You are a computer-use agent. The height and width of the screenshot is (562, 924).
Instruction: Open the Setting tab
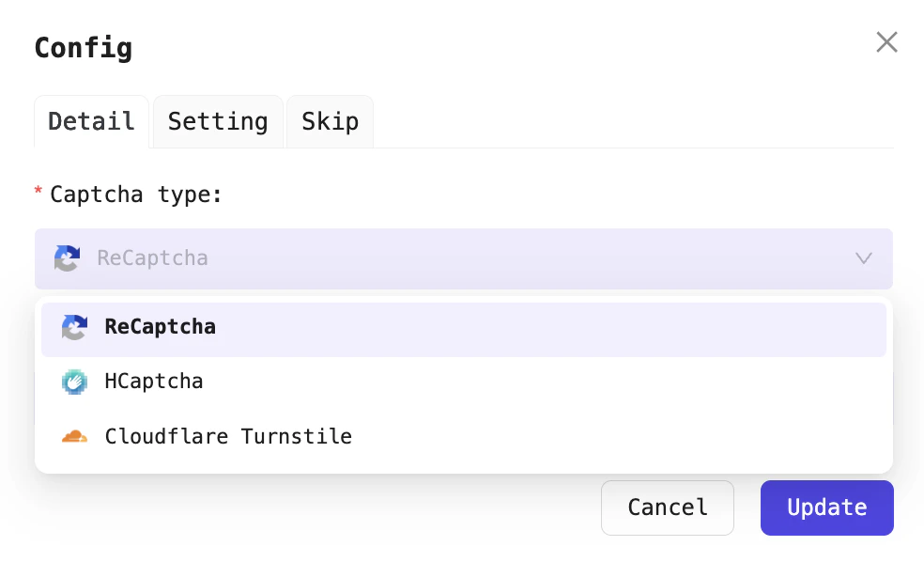pos(218,121)
